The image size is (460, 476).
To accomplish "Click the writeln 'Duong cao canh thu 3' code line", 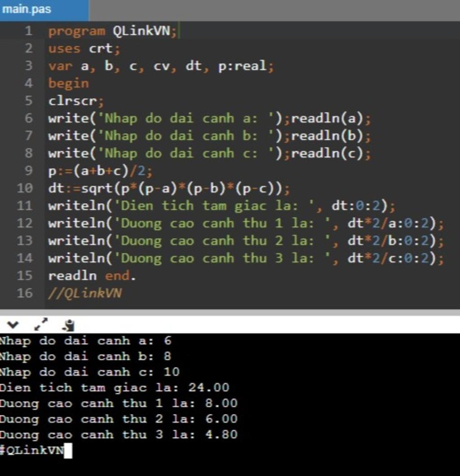I will 246,258.
